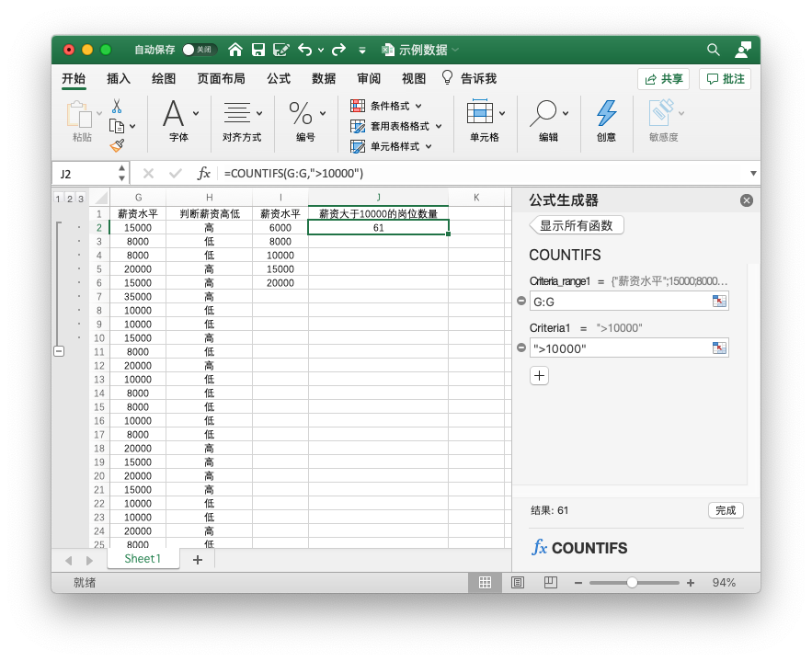Viewport: 812px width, 661px height.
Task: Select the Sheet1 worksheet tab
Action: 143,559
